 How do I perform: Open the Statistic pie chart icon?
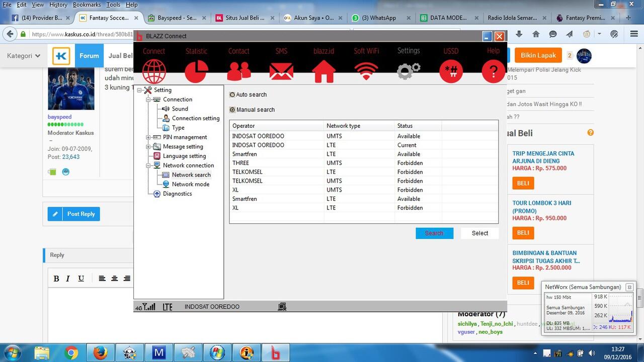pos(196,71)
